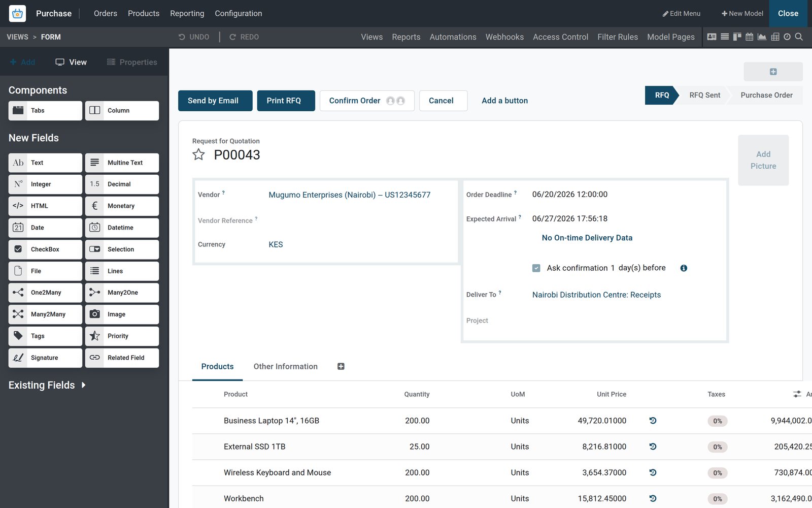812x508 pixels.
Task: Click the info icon beside Ask confirmation
Action: (x=684, y=268)
